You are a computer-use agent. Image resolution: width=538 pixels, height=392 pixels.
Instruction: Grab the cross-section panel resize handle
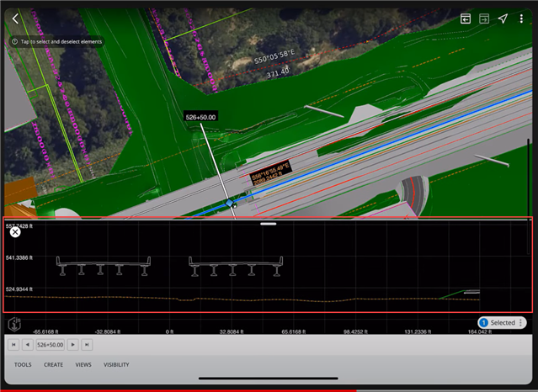coord(269,224)
